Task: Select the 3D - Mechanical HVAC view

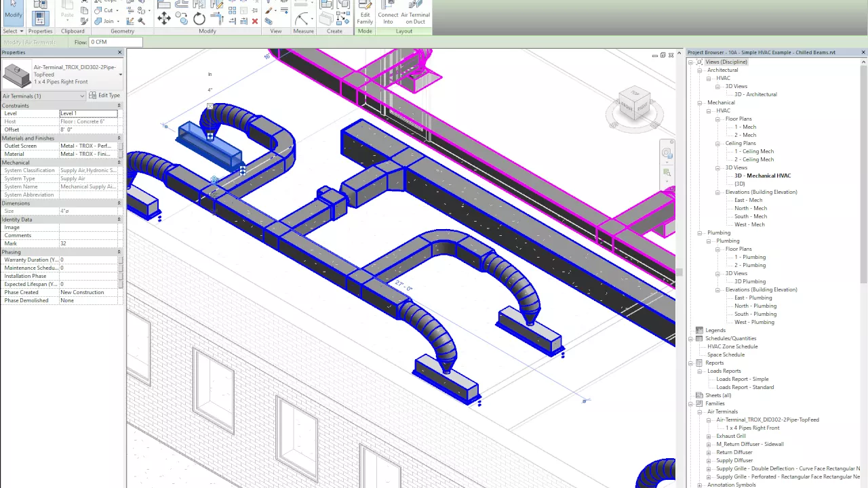Action: 762,176
